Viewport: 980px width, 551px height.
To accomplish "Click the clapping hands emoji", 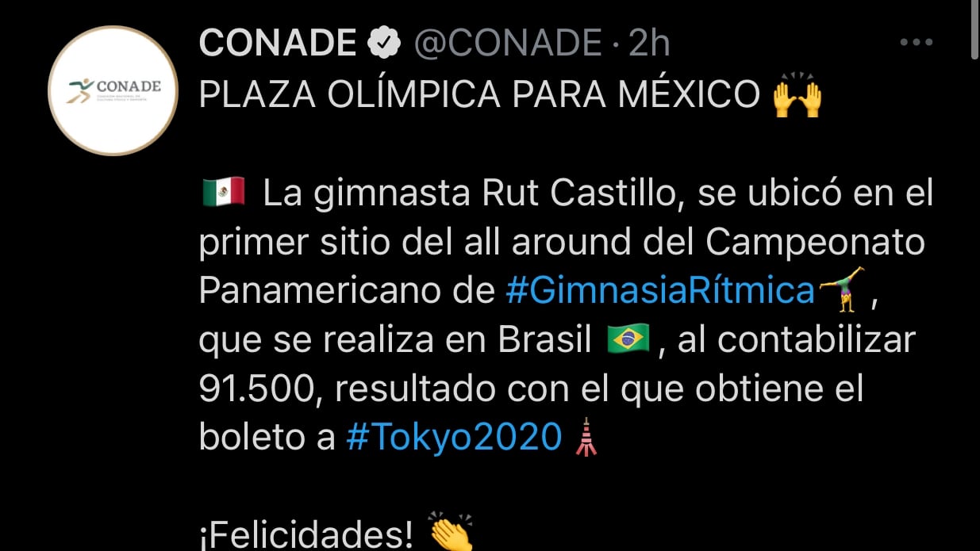I will [451, 531].
